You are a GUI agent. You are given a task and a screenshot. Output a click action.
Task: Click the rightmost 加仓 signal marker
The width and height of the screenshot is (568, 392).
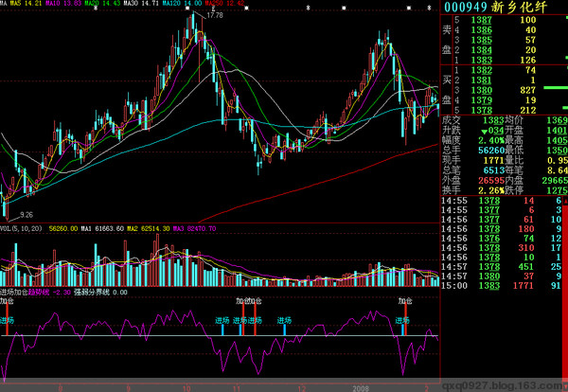[x=406, y=300]
